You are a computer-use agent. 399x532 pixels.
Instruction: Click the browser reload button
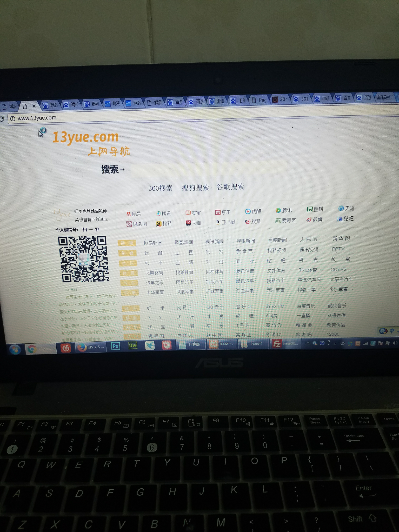coord(2,119)
